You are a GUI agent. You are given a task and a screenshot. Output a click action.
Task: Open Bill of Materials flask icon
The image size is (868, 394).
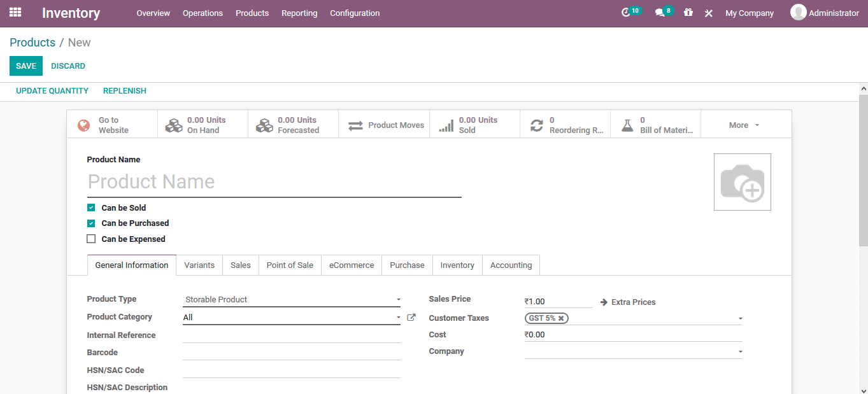pos(627,125)
